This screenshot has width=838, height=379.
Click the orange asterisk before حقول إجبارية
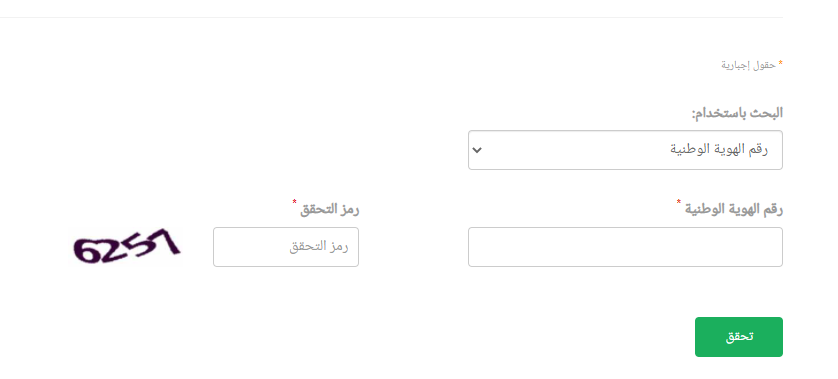(780, 63)
